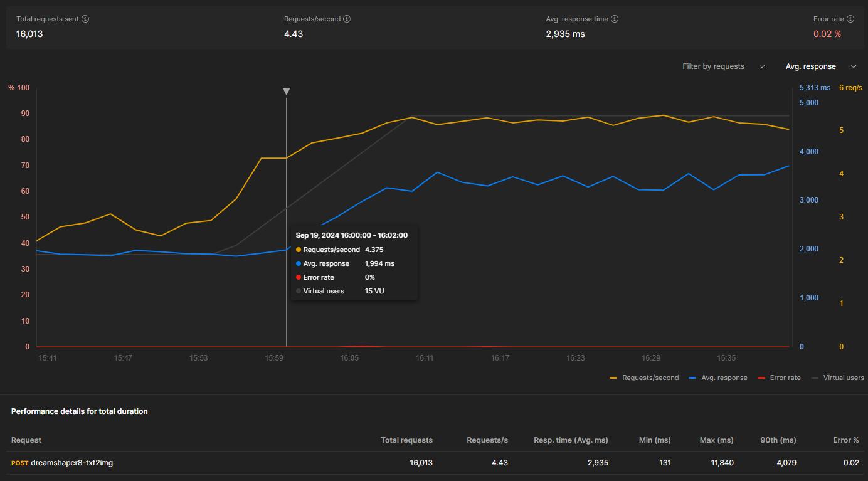Click the POST method badge
Screen dimensions: 868x481
coord(19,463)
